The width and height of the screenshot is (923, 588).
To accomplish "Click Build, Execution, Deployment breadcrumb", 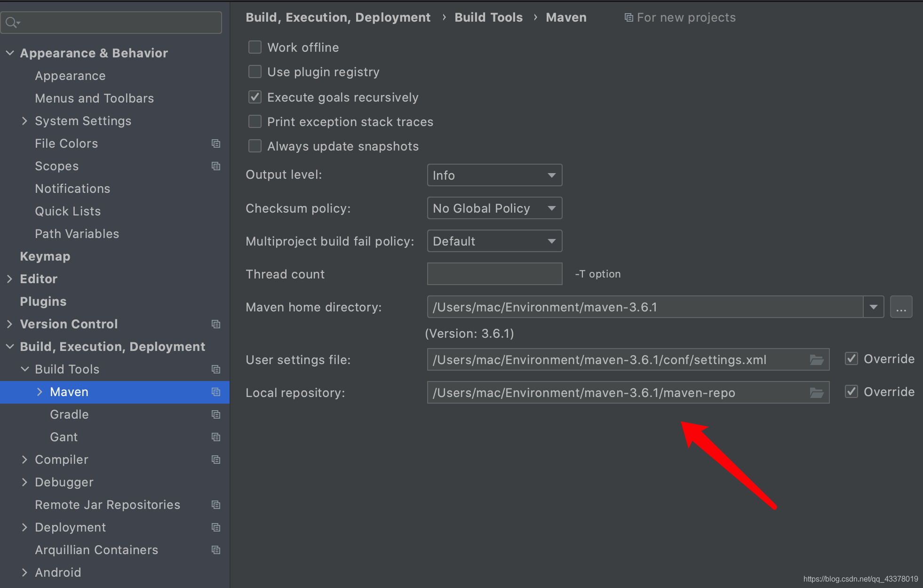I will point(338,17).
